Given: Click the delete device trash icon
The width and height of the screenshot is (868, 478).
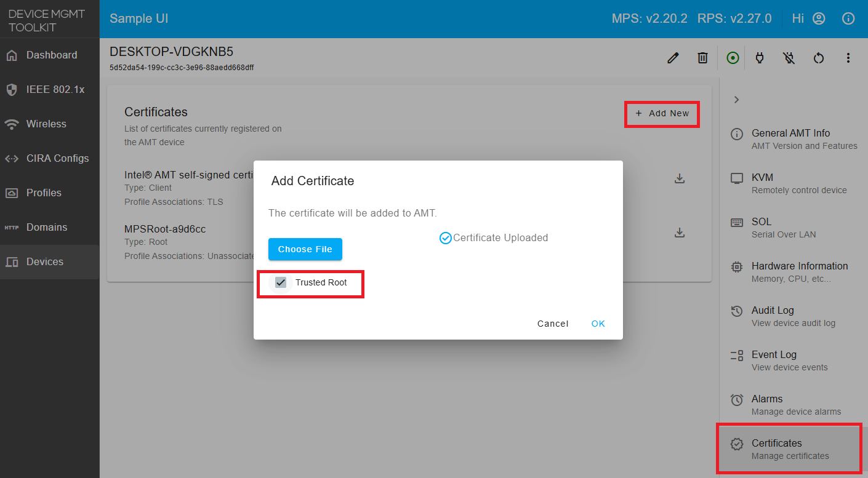Looking at the screenshot, I should pyautogui.click(x=702, y=58).
